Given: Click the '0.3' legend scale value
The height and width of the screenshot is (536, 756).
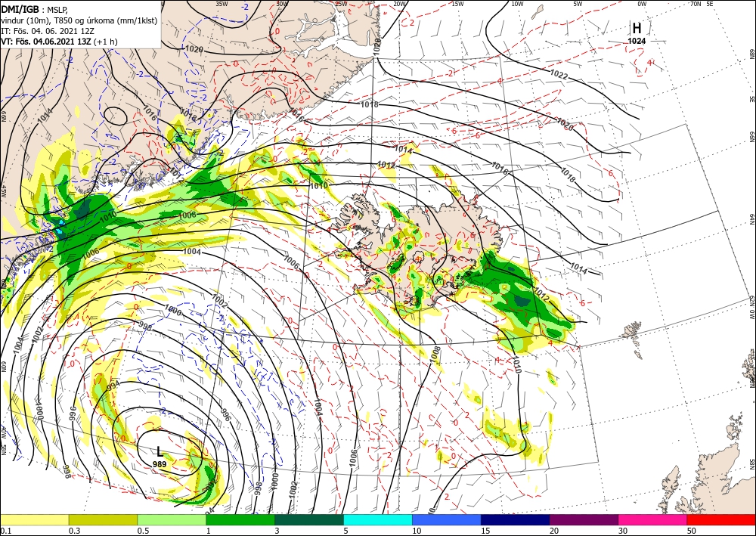Looking at the screenshot, I should (x=74, y=531).
